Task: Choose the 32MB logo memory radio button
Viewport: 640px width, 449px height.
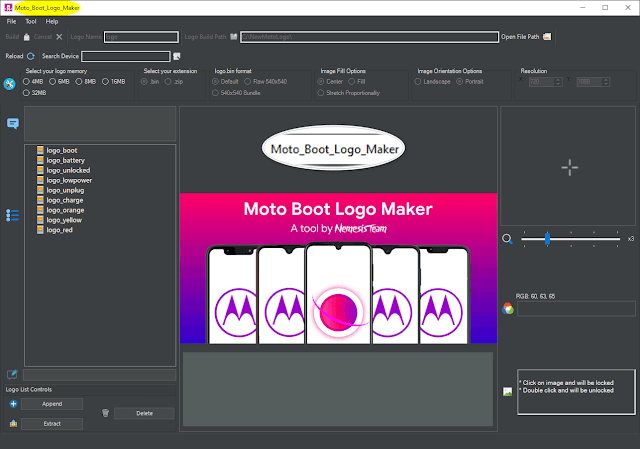Action: (34, 93)
